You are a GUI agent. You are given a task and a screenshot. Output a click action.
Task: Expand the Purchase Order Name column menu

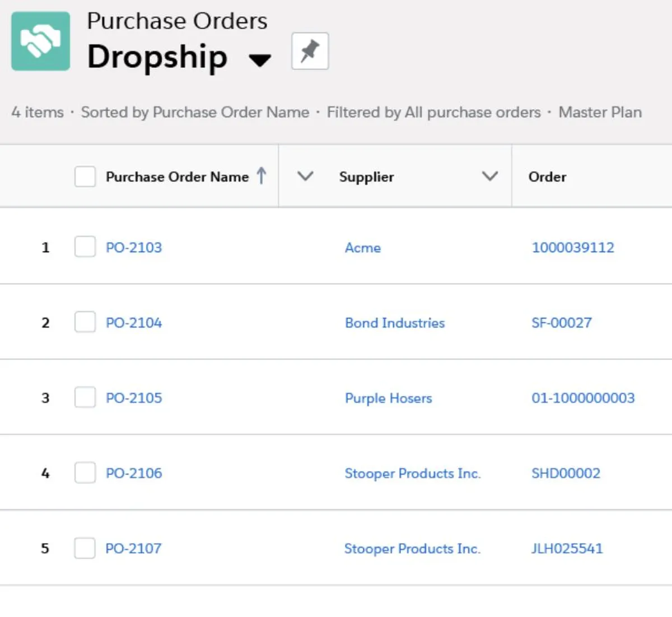[305, 176]
